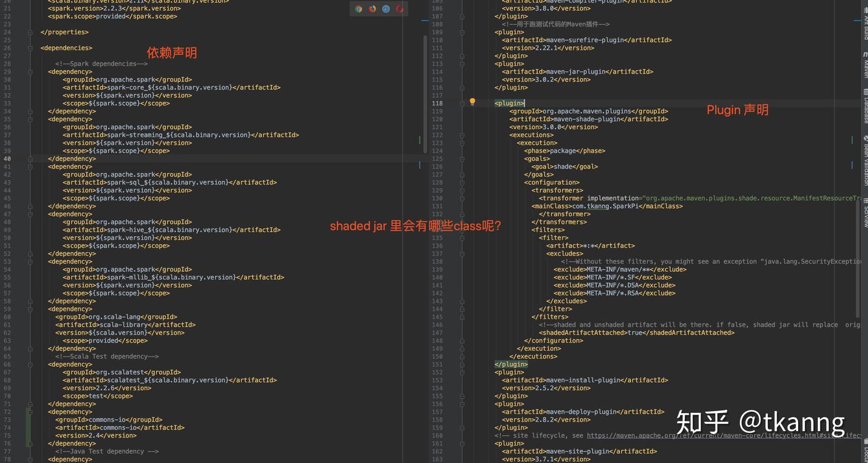868x463 pixels.
Task: Preview the file in Firefox
Action: click(x=373, y=9)
